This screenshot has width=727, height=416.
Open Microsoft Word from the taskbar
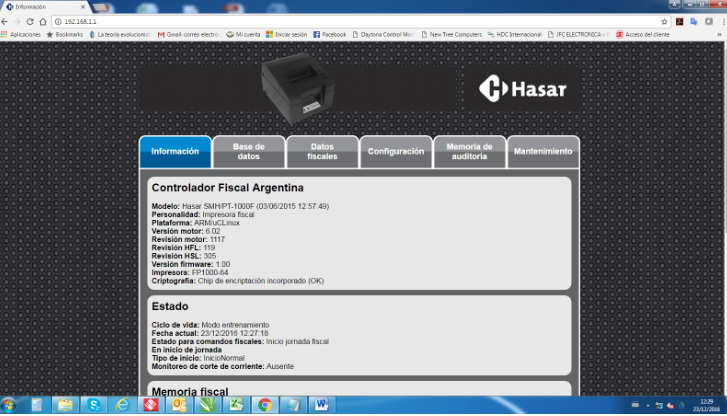point(322,405)
